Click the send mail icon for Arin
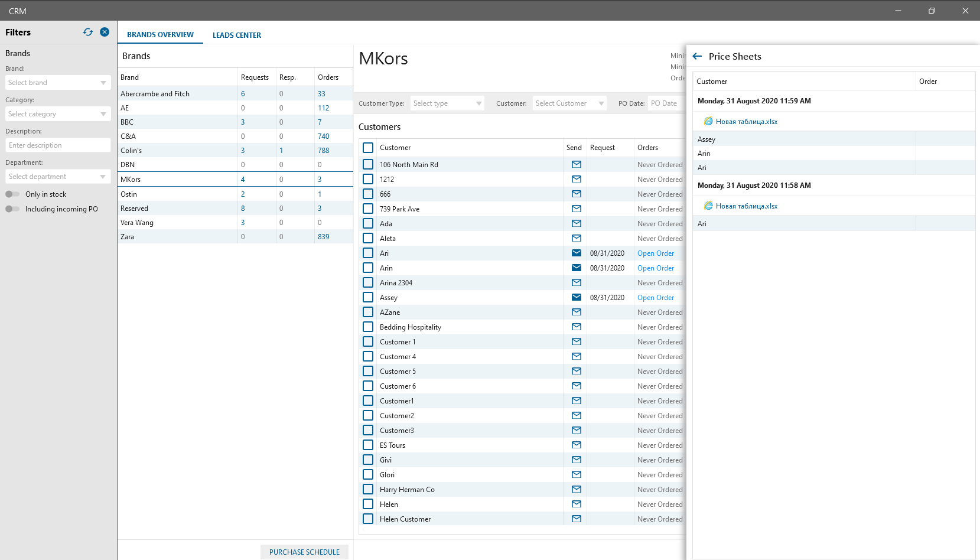Image resolution: width=980 pixels, height=560 pixels. 577,268
